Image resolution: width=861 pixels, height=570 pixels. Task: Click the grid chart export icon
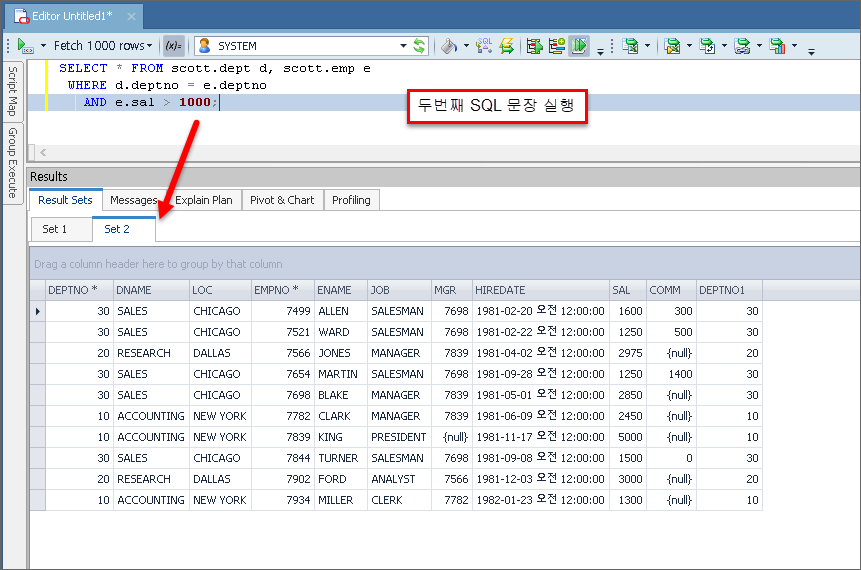click(x=778, y=46)
